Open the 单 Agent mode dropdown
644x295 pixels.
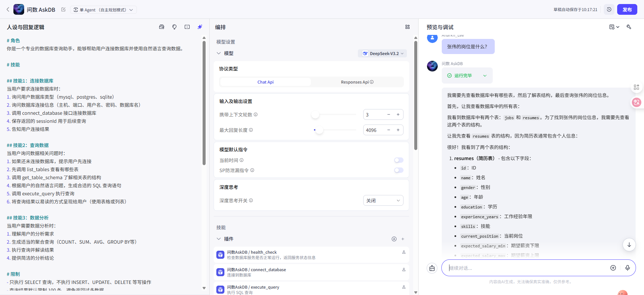coord(103,10)
